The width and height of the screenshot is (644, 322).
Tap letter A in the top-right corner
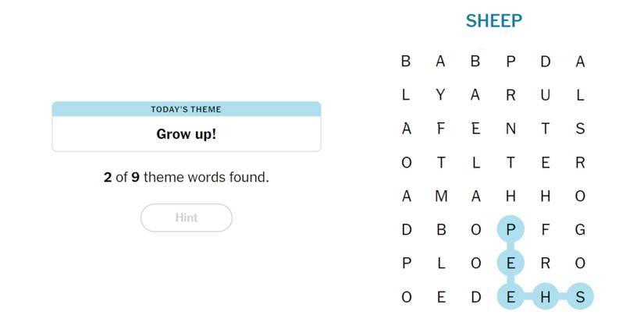(580, 62)
